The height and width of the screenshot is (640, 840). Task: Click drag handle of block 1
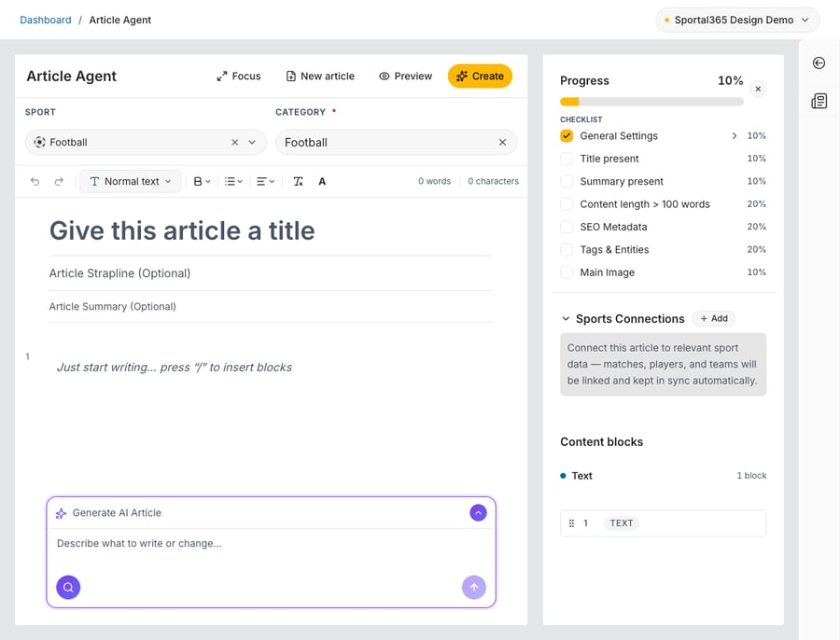click(571, 523)
